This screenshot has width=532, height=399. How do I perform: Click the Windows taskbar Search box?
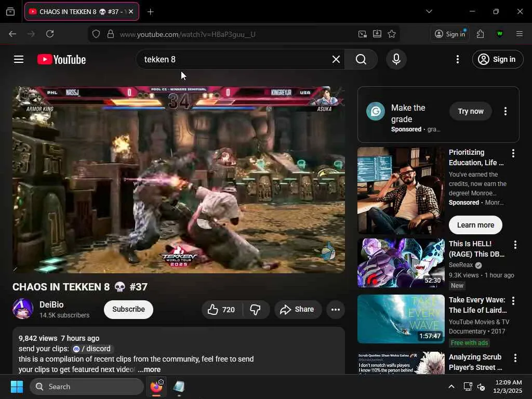click(87, 387)
